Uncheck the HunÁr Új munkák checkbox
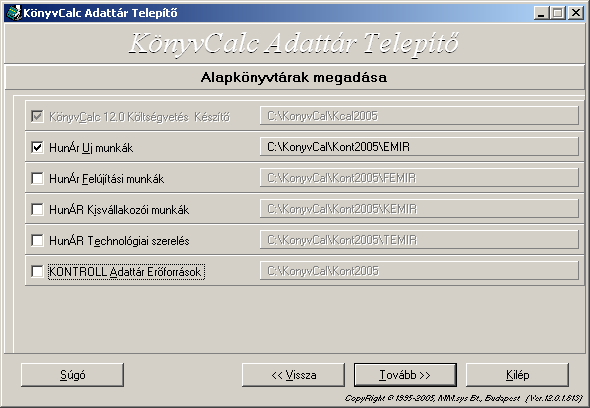Viewport: 590px width, 408px height. 37,147
